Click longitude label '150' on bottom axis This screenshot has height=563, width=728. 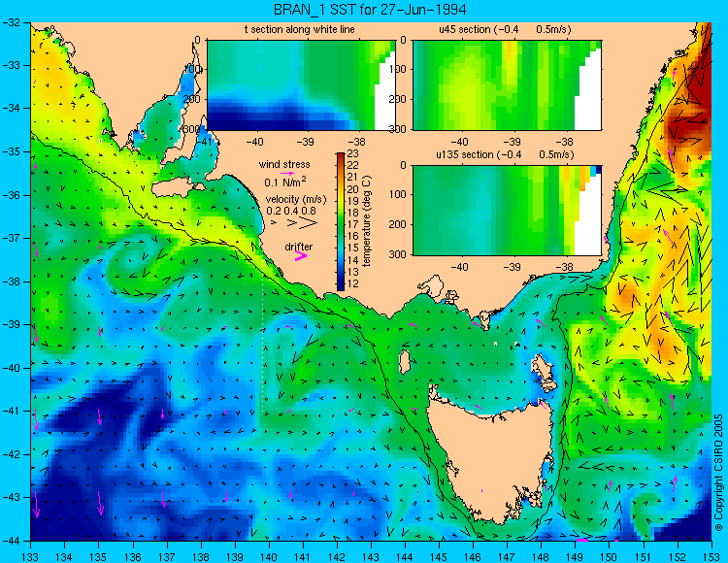pos(610,557)
